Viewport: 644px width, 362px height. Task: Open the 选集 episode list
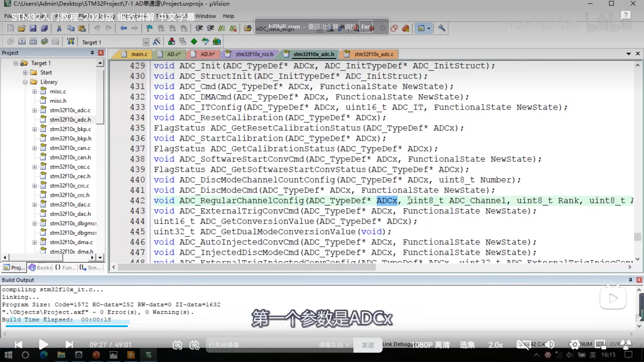tap(467, 345)
